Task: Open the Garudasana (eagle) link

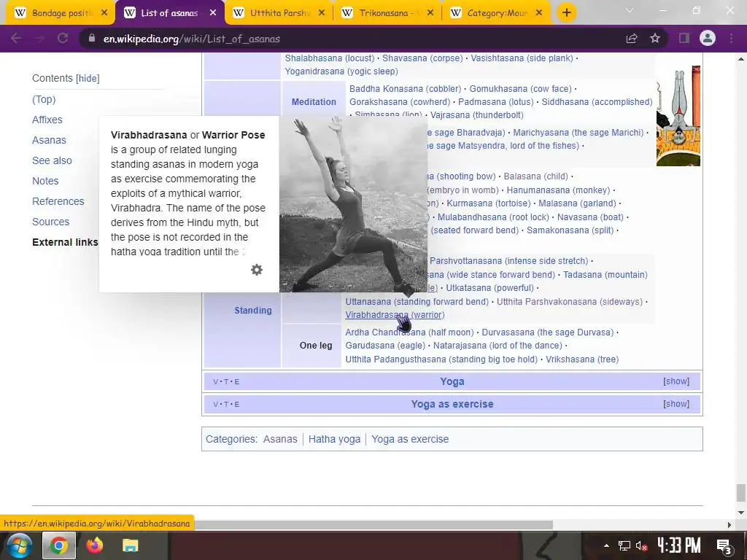Action: 385,345
